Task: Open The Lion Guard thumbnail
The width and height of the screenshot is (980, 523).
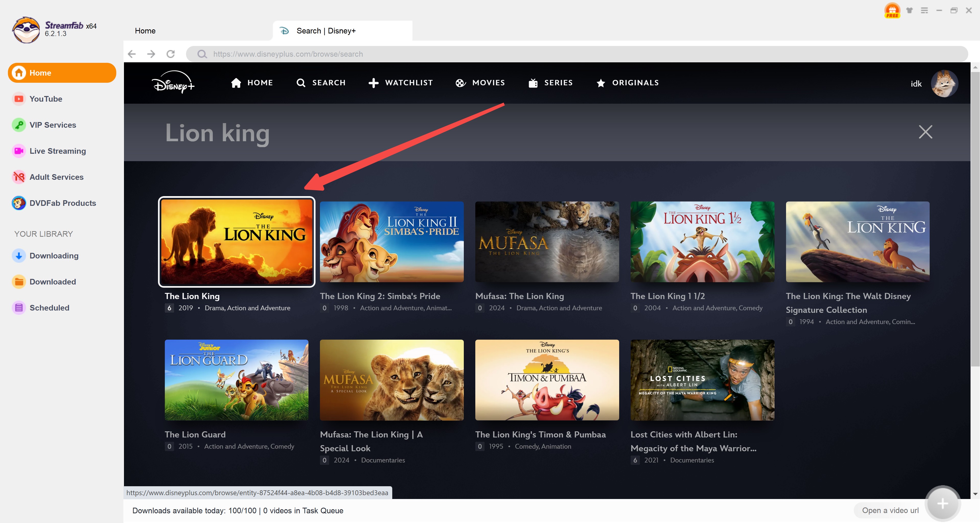Action: [x=236, y=380]
